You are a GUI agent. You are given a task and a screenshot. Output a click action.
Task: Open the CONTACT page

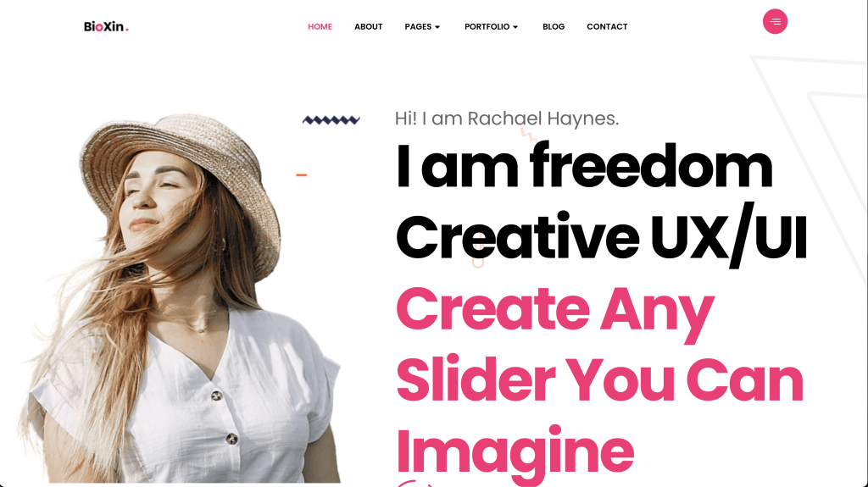pos(607,26)
